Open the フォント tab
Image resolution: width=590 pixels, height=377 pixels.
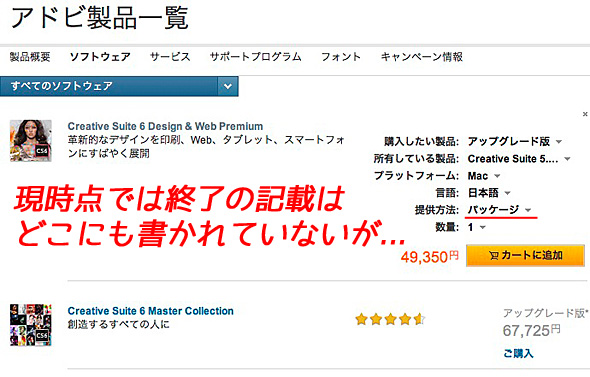[341, 57]
